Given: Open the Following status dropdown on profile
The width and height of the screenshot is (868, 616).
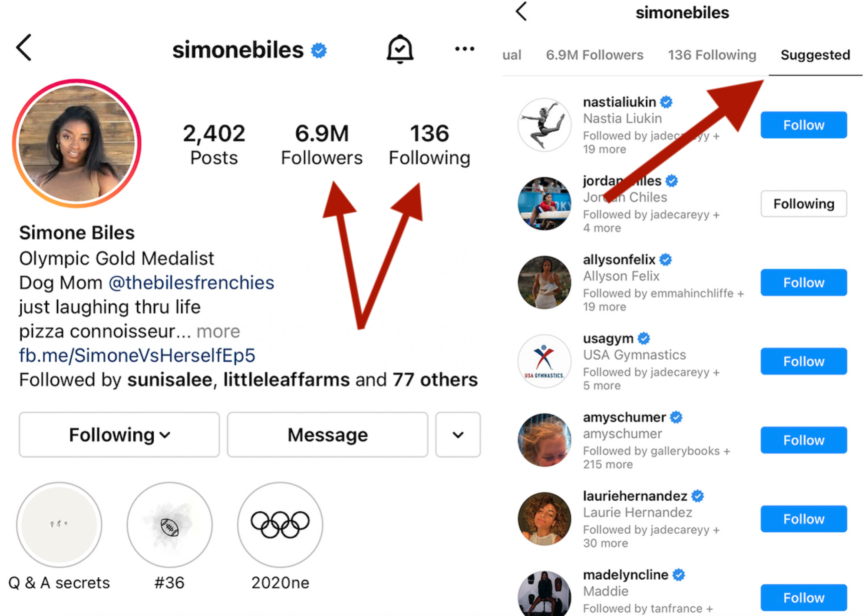Looking at the screenshot, I should click(x=119, y=434).
